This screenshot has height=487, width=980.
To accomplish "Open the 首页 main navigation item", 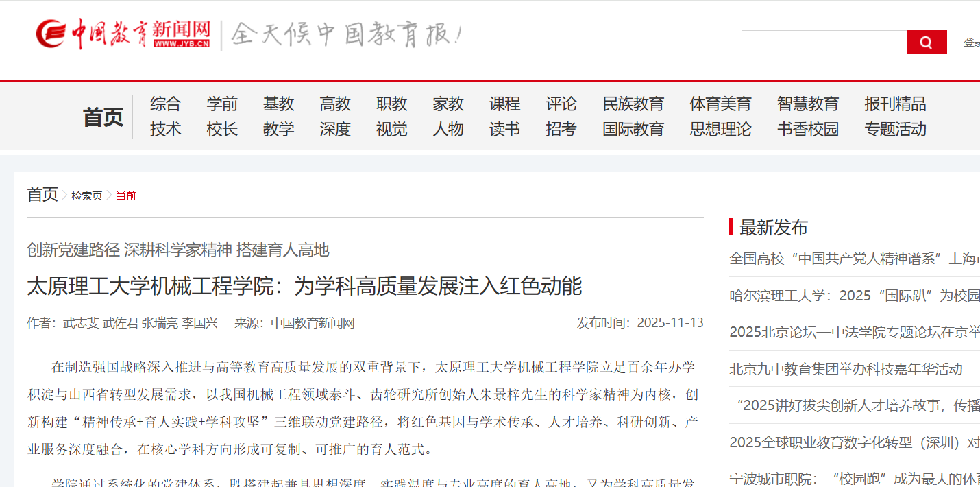I will click(103, 117).
